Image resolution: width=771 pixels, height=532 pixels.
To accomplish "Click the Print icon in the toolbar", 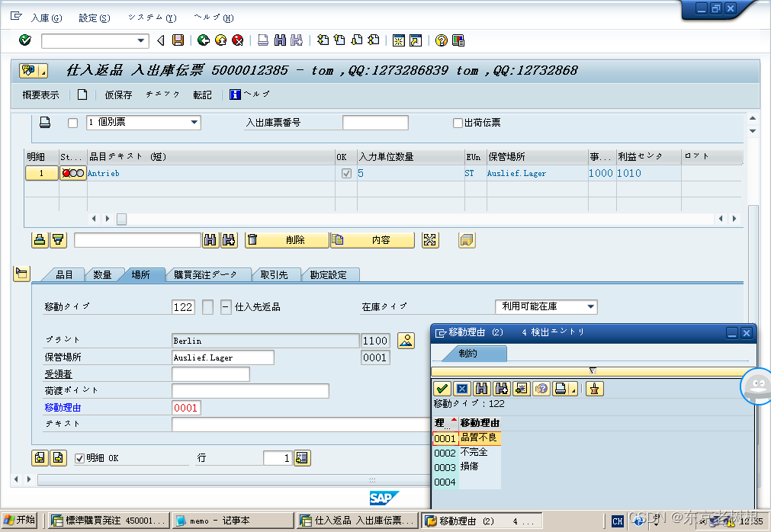I will click(263, 40).
